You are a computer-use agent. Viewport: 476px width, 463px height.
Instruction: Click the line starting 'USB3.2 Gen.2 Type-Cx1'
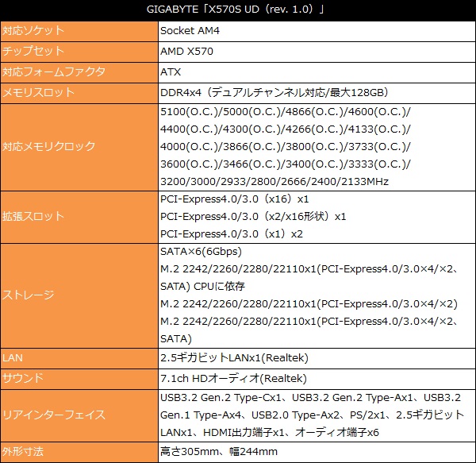pyautogui.click(x=310, y=398)
